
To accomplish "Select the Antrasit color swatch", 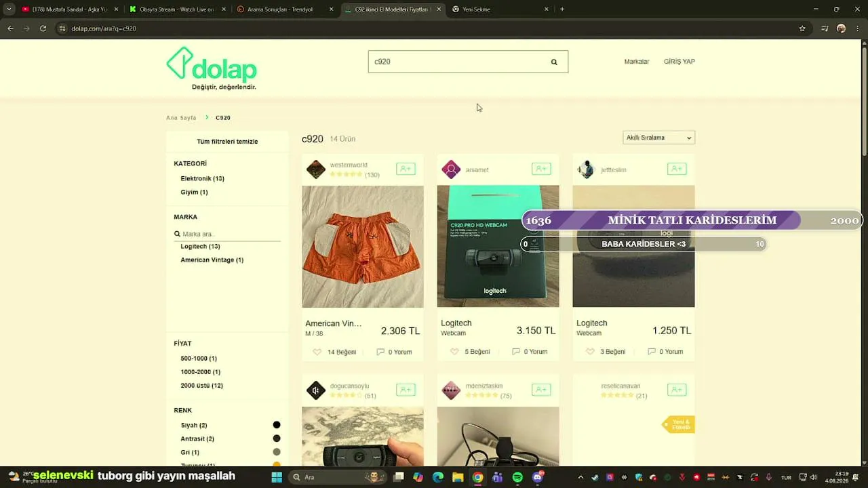I will [x=277, y=439].
